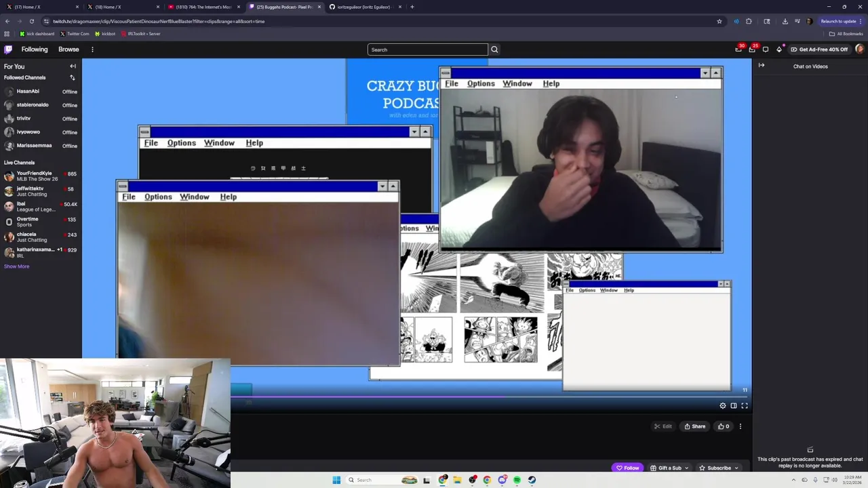Like the clip with thumbs up

(724, 426)
